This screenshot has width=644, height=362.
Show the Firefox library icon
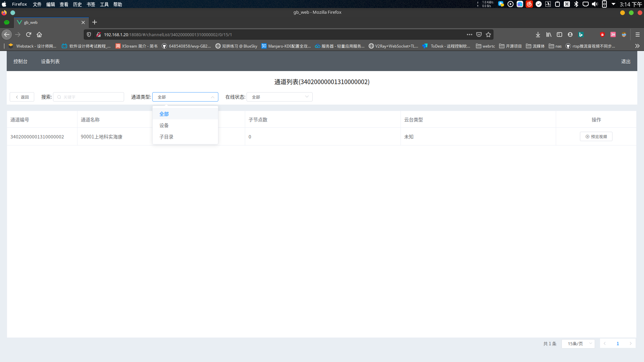coord(549,35)
